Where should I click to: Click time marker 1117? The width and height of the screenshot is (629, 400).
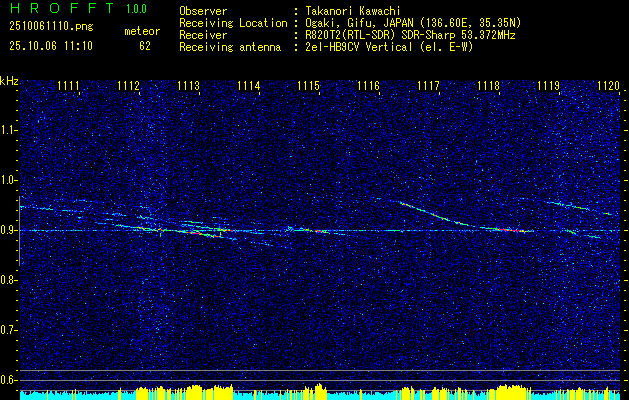[428, 86]
